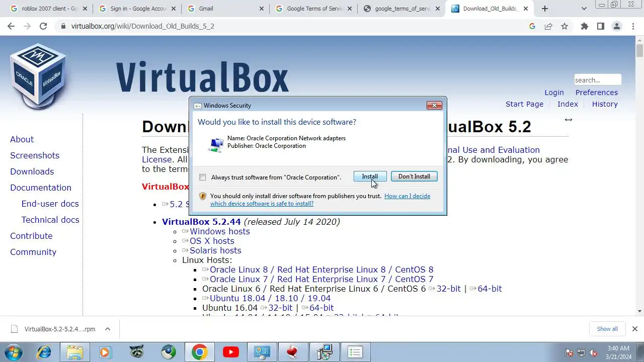Open VirtualBox-5.2 rpm download options arrow
This screenshot has height=362, width=644.
(107, 329)
